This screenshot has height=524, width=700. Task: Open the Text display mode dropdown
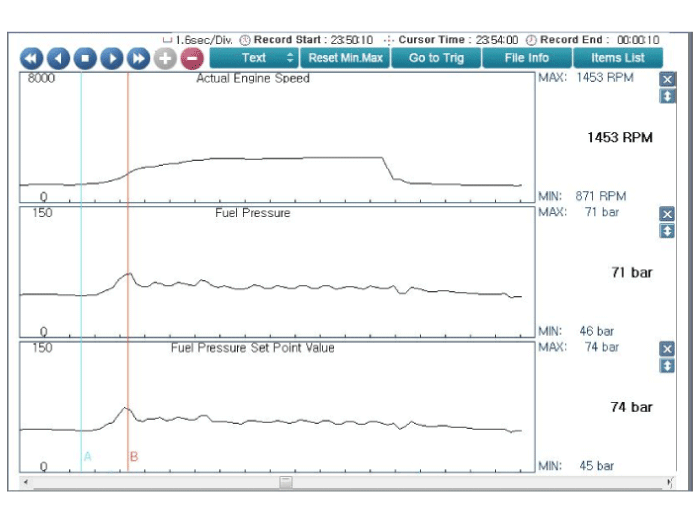[254, 58]
